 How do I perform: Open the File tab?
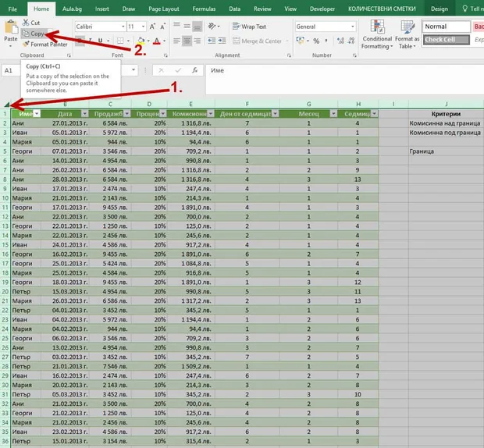click(x=12, y=9)
